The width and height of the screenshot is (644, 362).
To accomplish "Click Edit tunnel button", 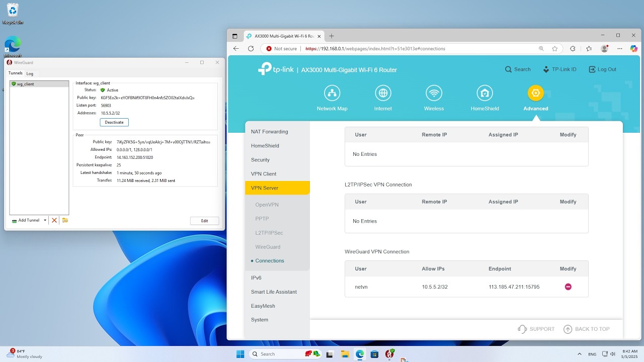I will coord(204,221).
